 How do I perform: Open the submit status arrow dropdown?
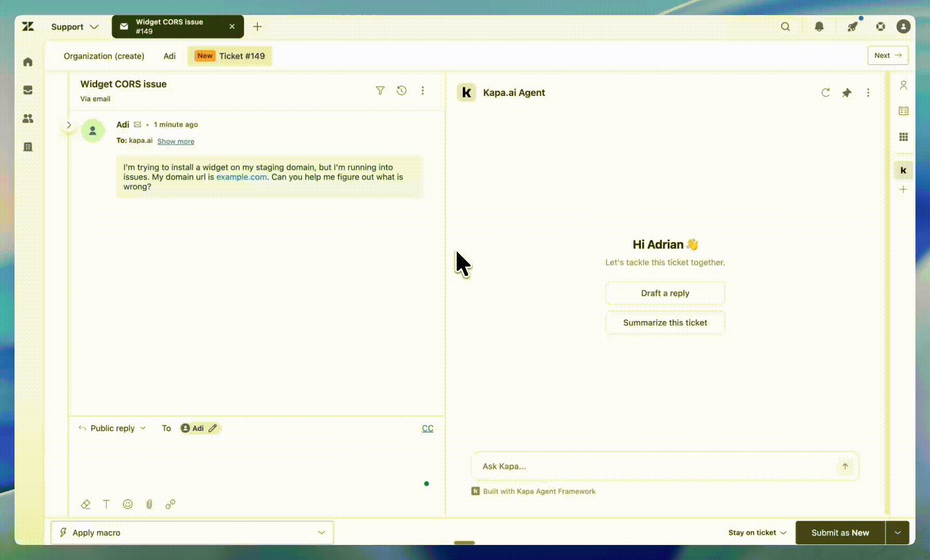click(897, 533)
